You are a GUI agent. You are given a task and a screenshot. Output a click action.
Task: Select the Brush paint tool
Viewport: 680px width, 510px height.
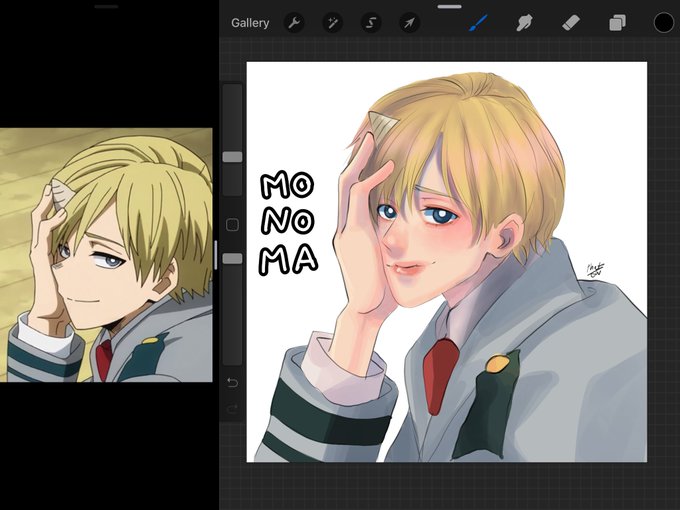click(x=478, y=23)
